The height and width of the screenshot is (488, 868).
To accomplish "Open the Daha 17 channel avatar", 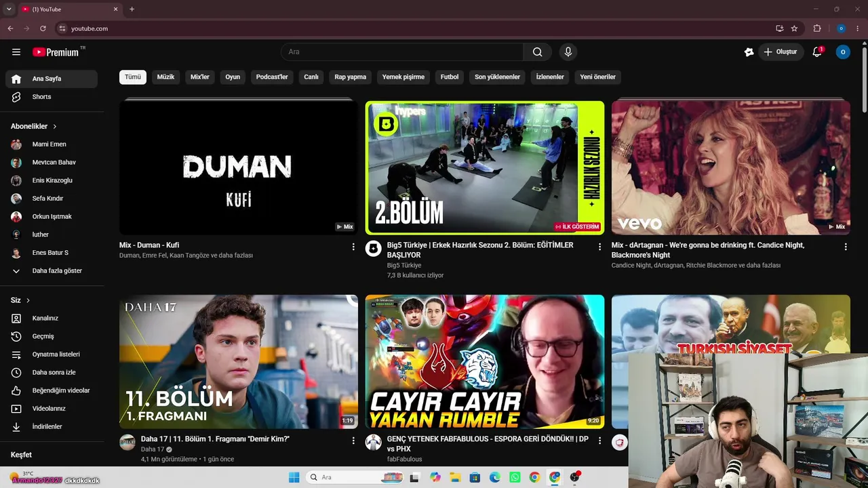I will coord(127,442).
